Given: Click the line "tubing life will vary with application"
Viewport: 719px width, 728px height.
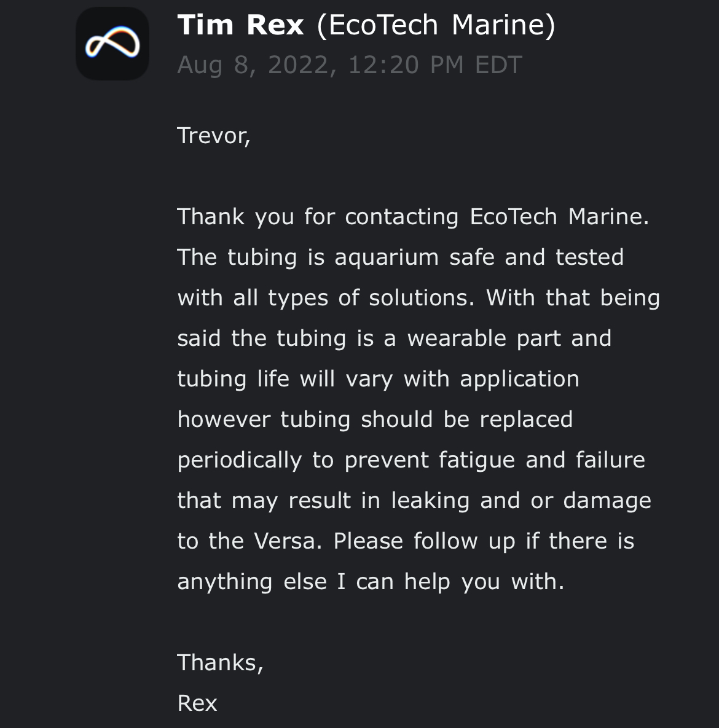Looking at the screenshot, I should (x=378, y=379).
